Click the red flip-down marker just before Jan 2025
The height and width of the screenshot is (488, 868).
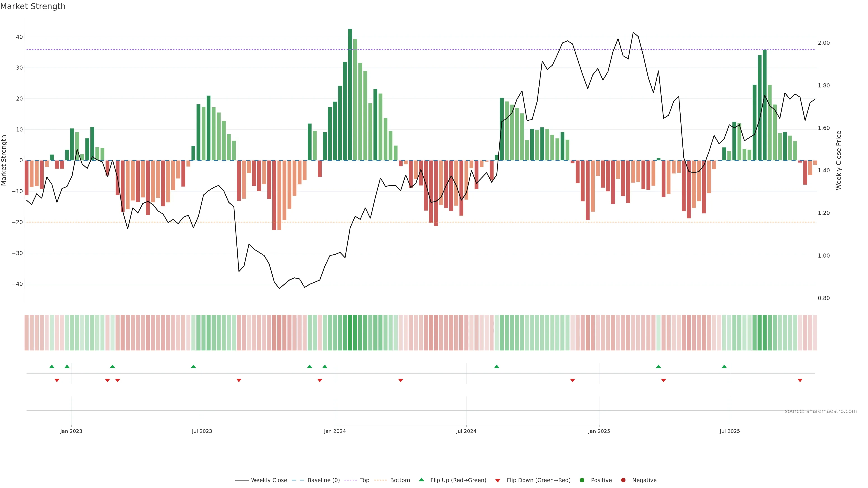(573, 380)
